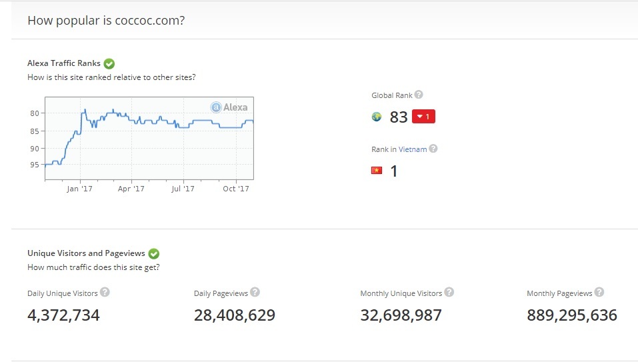Click the Vietnam flag icon
The width and height of the screenshot is (638, 364).
tap(377, 171)
